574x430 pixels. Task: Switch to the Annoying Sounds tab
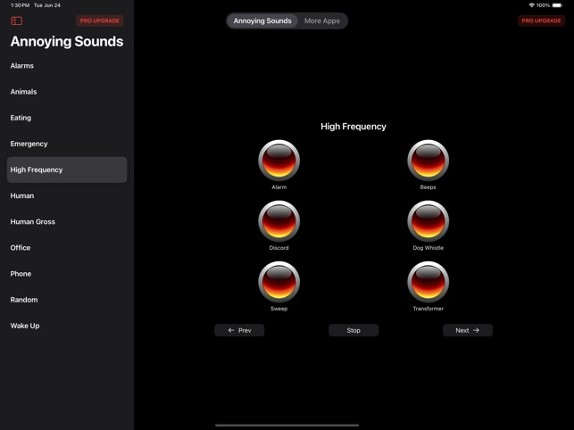tap(262, 21)
